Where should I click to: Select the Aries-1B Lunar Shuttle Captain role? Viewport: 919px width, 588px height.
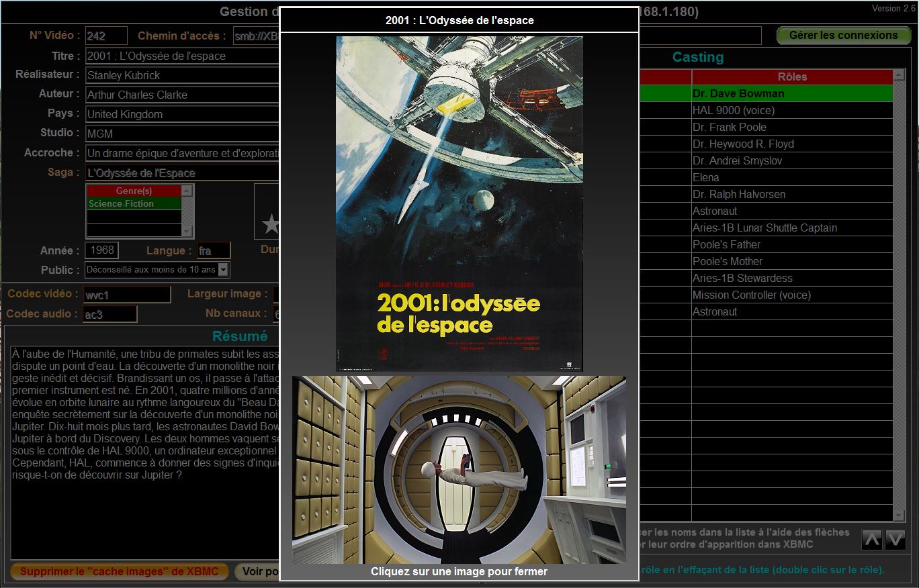tap(793, 228)
